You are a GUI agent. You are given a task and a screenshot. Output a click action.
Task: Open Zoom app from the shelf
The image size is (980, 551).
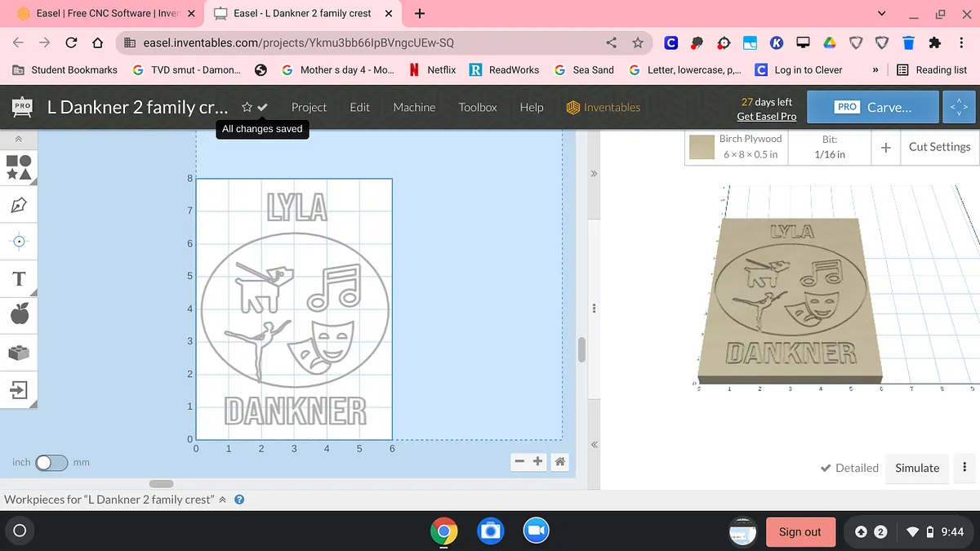[537, 531]
